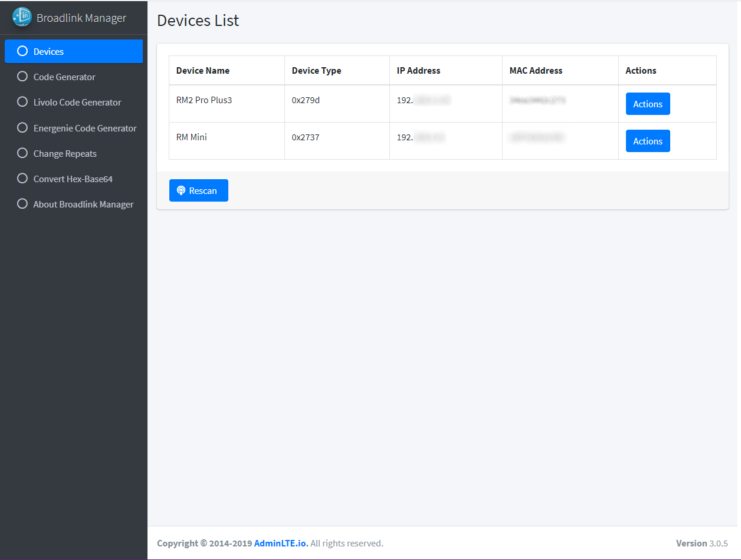Screen dimensions: 741x560
Task: Open the Actions menu for RM Mini
Action: tap(647, 141)
